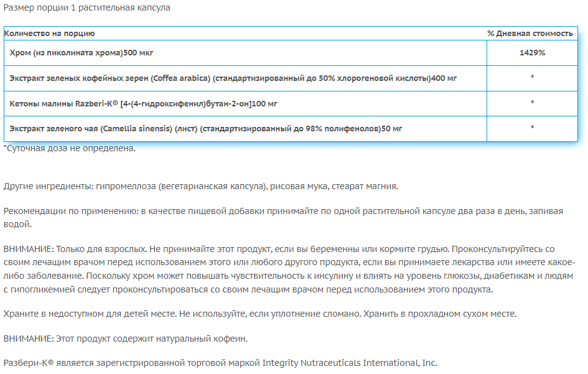Select the 'Храните в недоступном для детей месте' line
This screenshot has width=588, height=374.
point(260,314)
